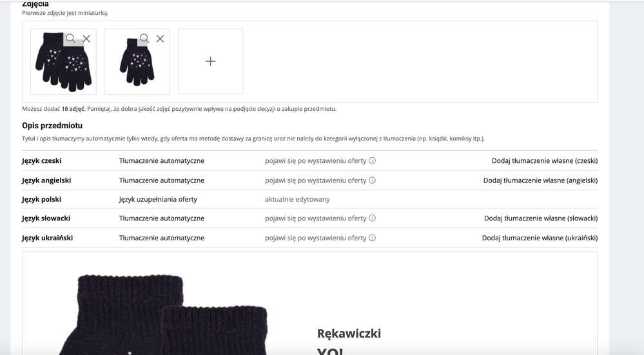Click magnifier icon on second glove photo
The height and width of the screenshot is (355, 644).
[x=144, y=39]
